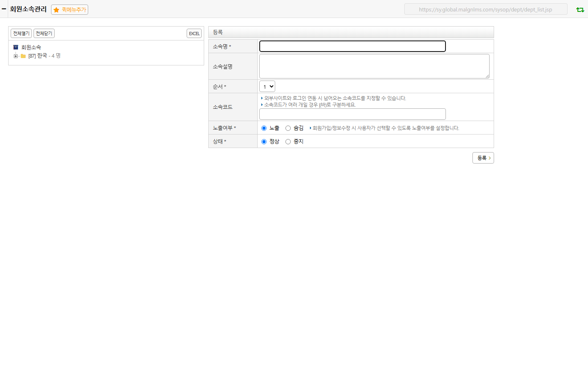Click the hint text about 외부사이트 로그인 연동
Screen dimensions: 588x368
coord(335,98)
